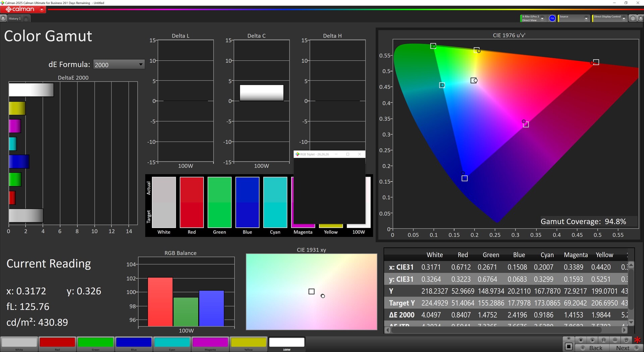Collapse the right panel arrow
This screenshot has height=352, width=644.
tap(640, 18)
